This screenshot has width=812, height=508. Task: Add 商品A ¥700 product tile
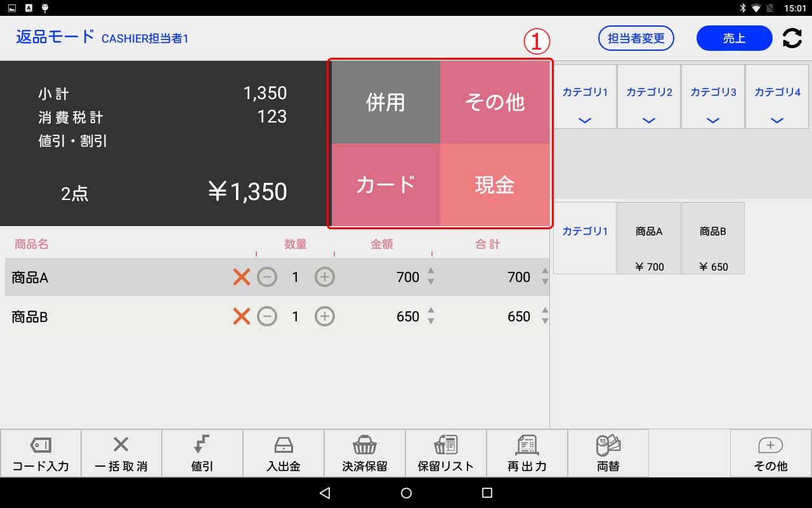649,238
